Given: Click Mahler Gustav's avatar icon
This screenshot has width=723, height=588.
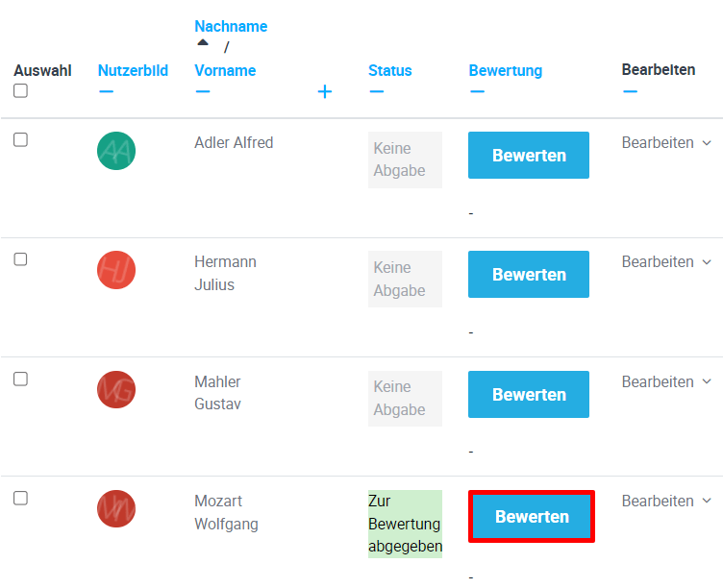Looking at the screenshot, I should pyautogui.click(x=116, y=389).
